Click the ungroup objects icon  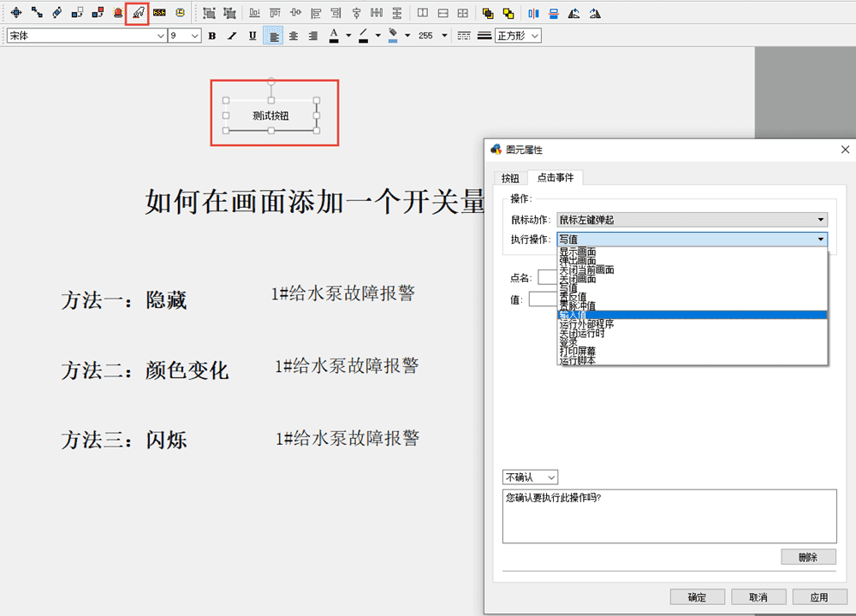click(x=229, y=13)
